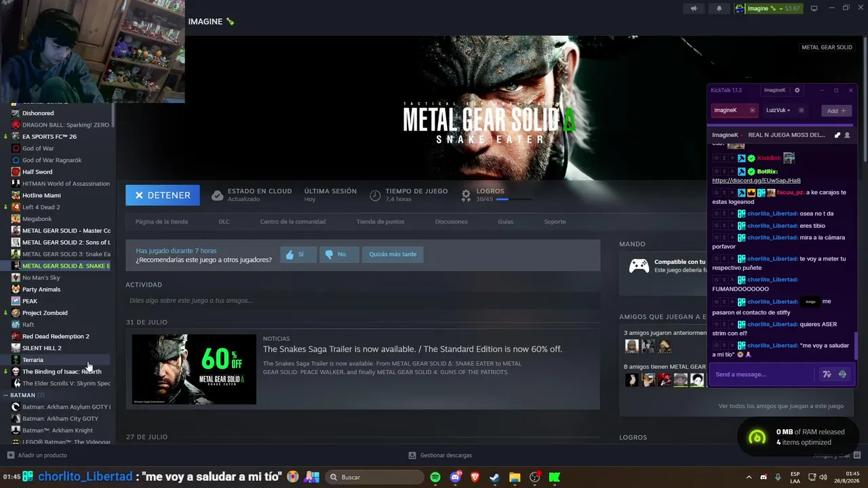Open Steam announcements megaphone icon
The height and width of the screenshot is (488, 868).
694,8
